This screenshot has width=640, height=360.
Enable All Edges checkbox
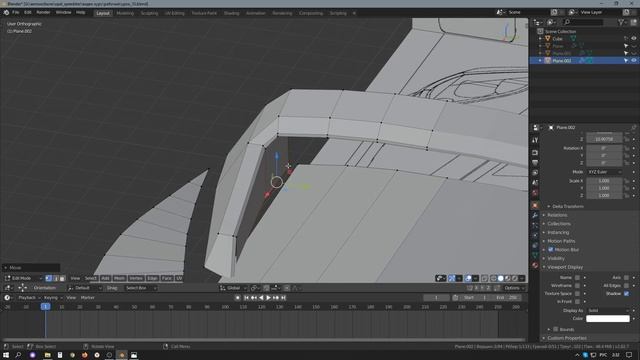click(626, 285)
